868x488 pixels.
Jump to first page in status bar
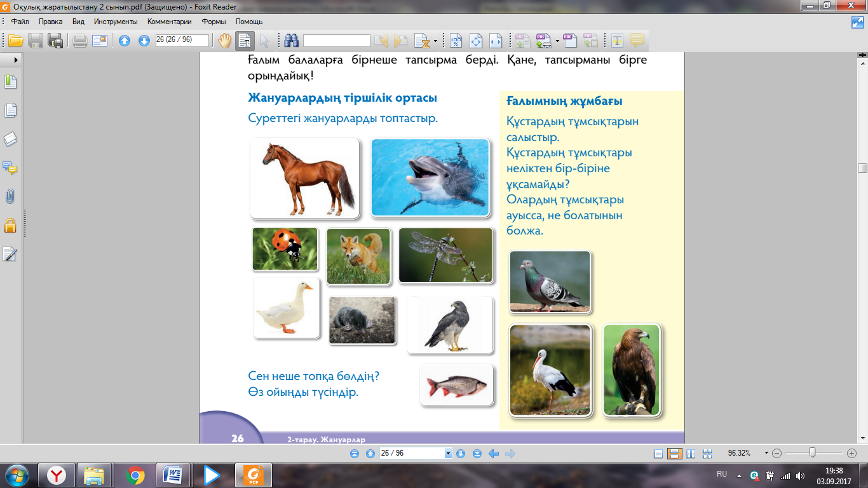pyautogui.click(x=355, y=454)
